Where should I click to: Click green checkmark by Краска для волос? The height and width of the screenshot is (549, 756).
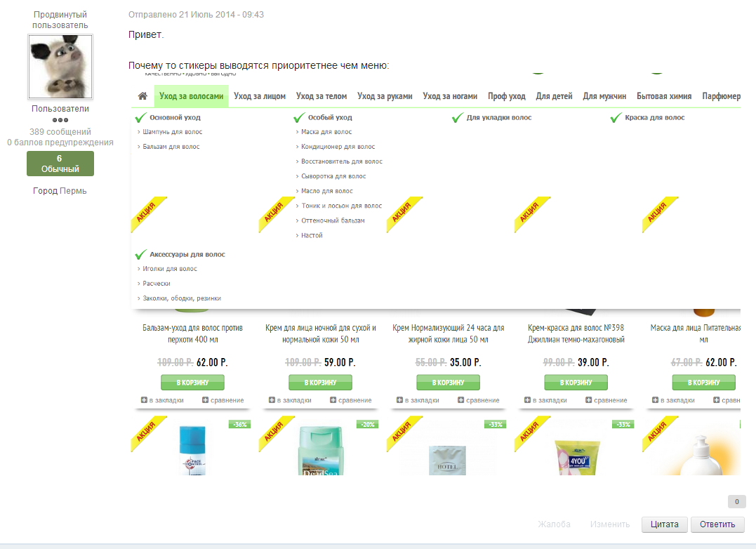tap(616, 118)
